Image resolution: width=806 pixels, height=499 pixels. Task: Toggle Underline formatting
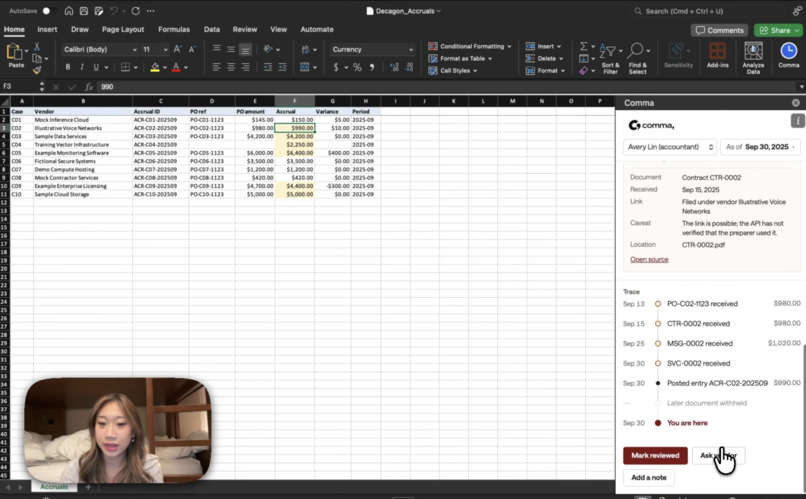pos(96,67)
